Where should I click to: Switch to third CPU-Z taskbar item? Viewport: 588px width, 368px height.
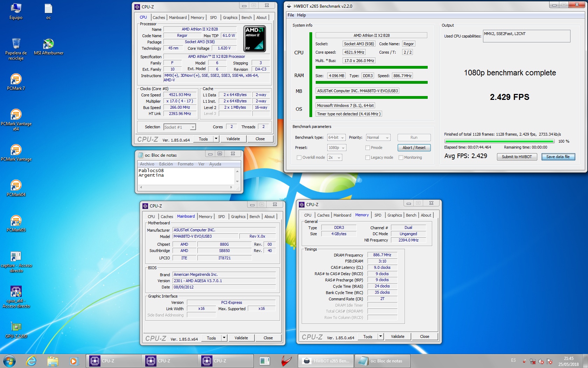point(226,361)
